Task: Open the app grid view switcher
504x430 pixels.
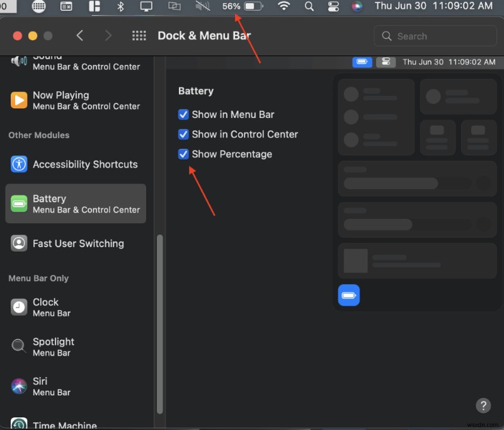Action: 139,36
